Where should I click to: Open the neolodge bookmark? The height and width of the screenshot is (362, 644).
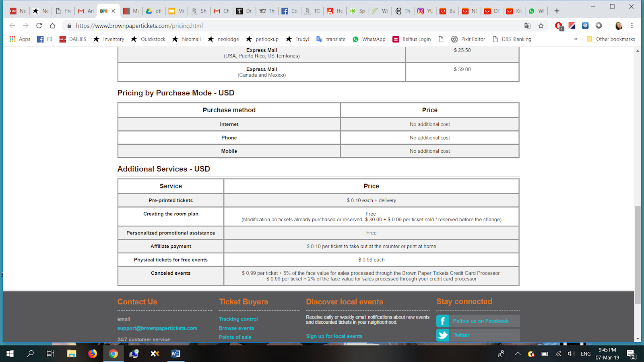(x=223, y=39)
